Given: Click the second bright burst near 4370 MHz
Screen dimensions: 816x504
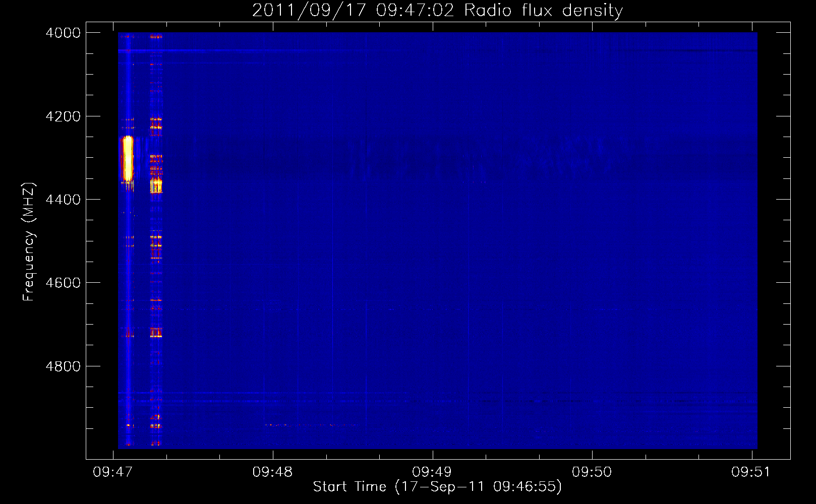Looking at the screenshot, I should point(156,185).
